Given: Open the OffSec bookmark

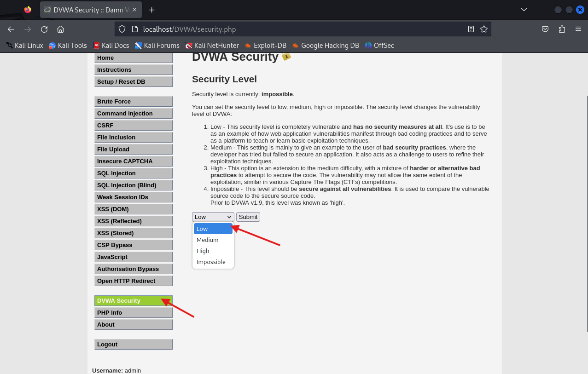Looking at the screenshot, I should pyautogui.click(x=379, y=45).
